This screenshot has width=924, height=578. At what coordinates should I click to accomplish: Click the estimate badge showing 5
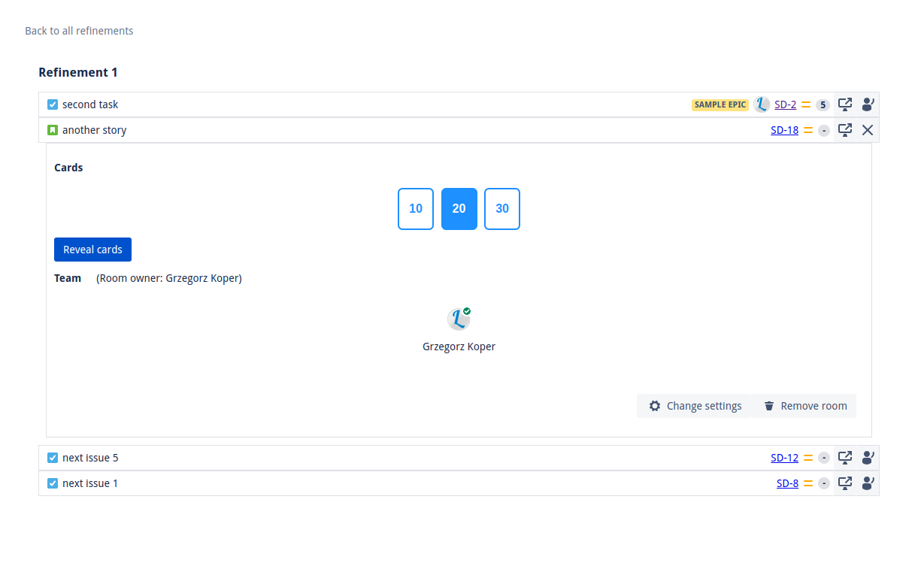tap(823, 105)
